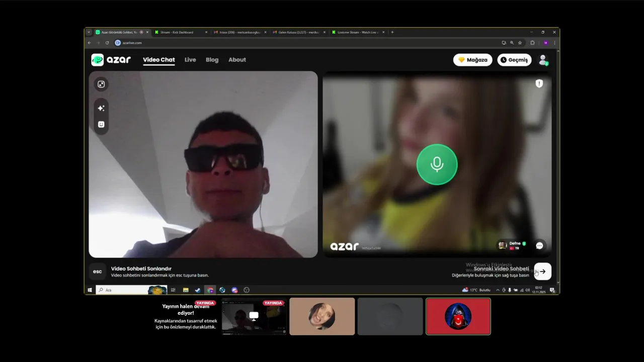644x362 pixels.
Task: Report user via shield icon
Action: [x=539, y=83]
